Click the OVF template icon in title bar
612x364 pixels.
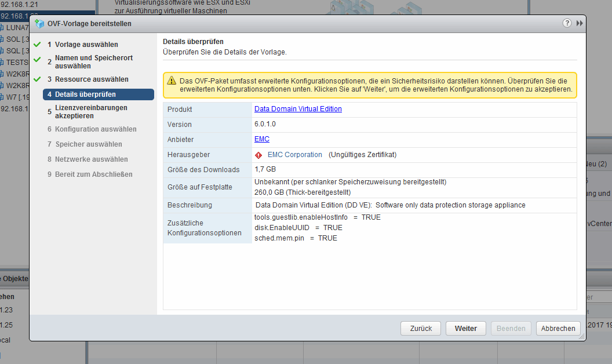(39, 24)
